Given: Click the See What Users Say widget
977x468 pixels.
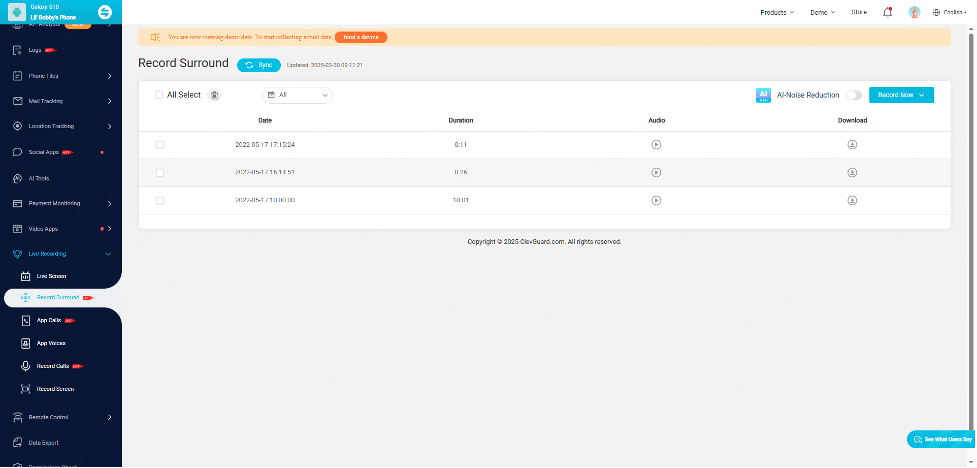Looking at the screenshot, I should click(x=940, y=440).
